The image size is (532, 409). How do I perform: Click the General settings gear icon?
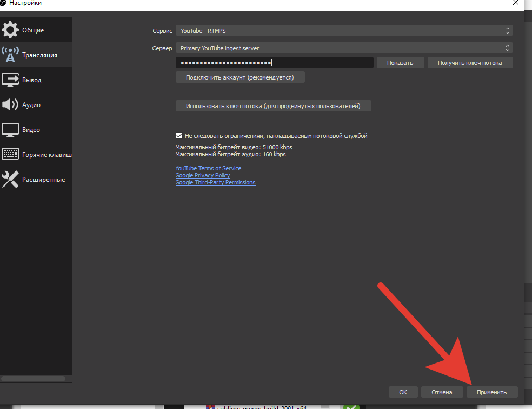point(10,30)
